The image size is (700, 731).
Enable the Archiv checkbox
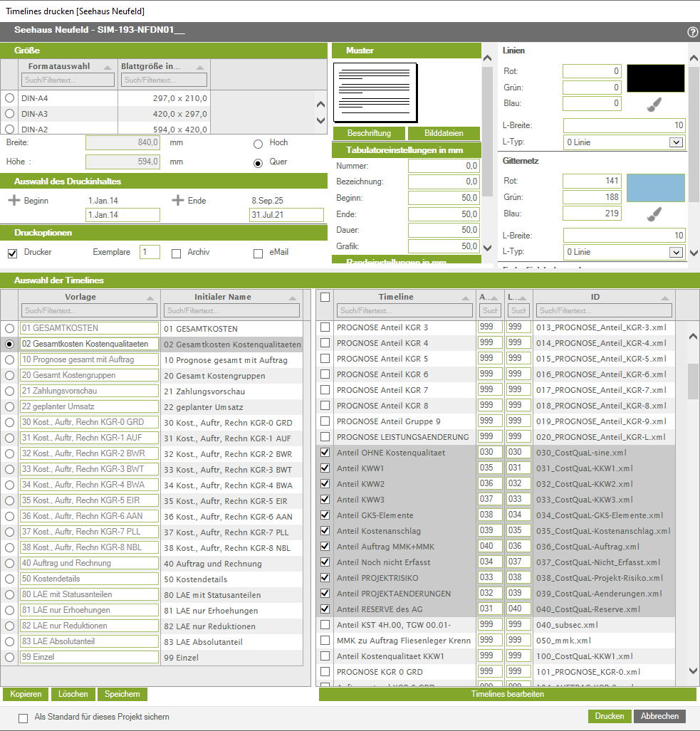(177, 253)
